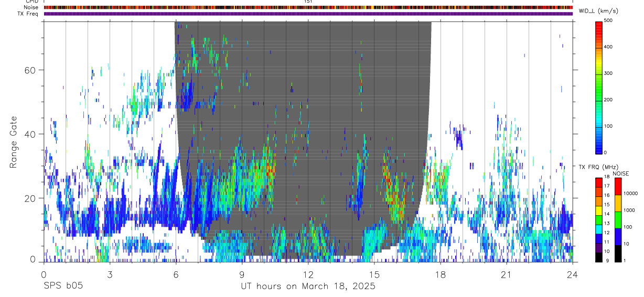Click the 200 value on width colorbar
Viewport: 644px width, 297px height.
pyautogui.click(x=608, y=100)
